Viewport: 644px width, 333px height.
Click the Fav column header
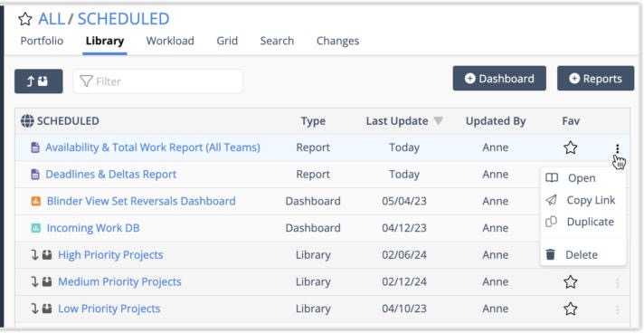pyautogui.click(x=571, y=121)
